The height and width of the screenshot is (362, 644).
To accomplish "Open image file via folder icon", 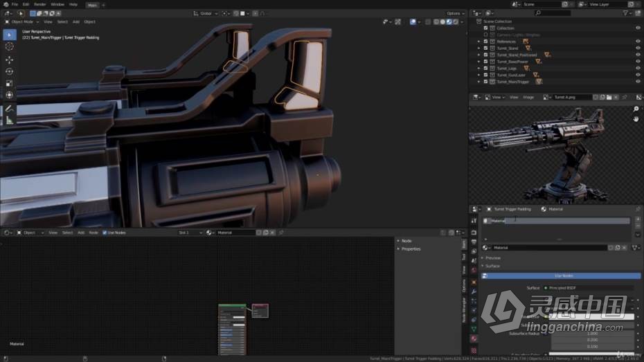I will click(x=609, y=98).
